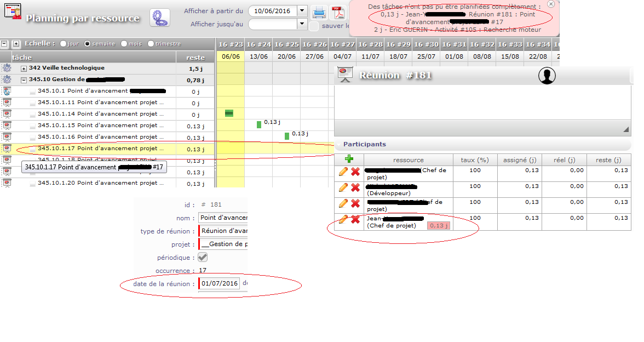Edit the Développeur participant with the pencil
The width and height of the screenshot is (644, 342).
tap(343, 187)
